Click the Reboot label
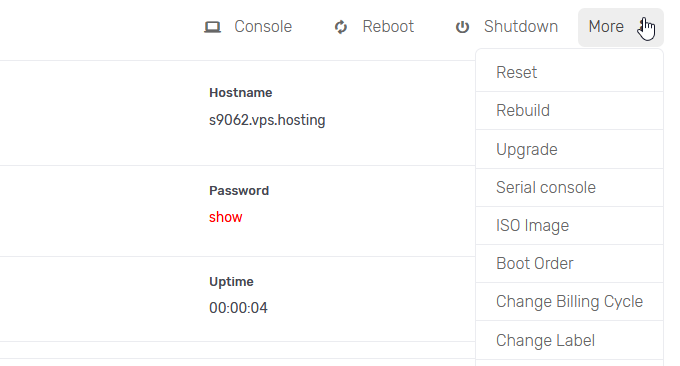Image resolution: width=680 pixels, height=366 pixels. [x=388, y=27]
